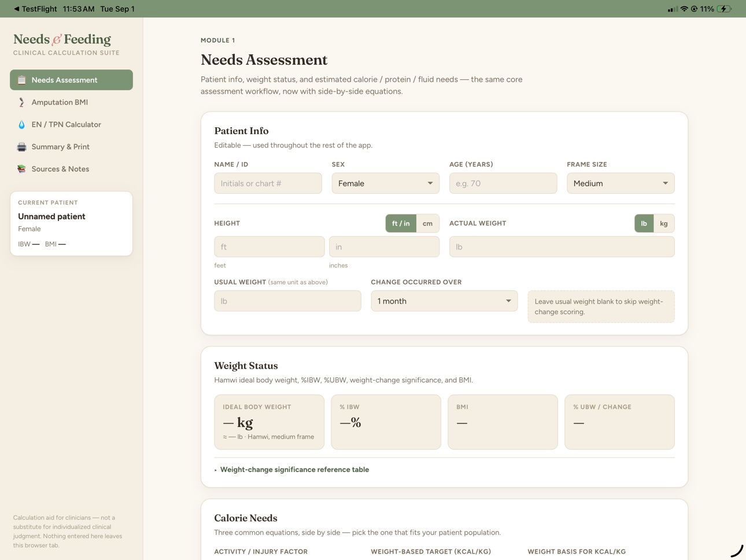
Task: Click the Calorie Needs section heading
Action: click(x=246, y=518)
